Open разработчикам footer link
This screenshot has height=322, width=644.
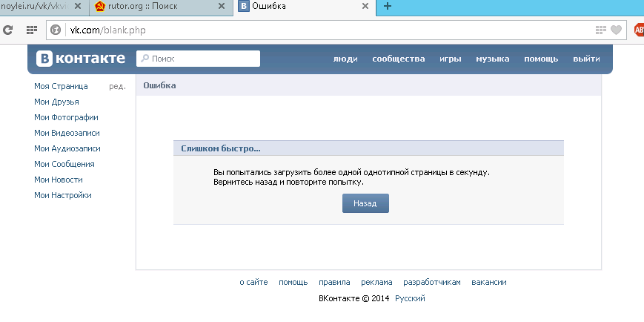pos(432,283)
